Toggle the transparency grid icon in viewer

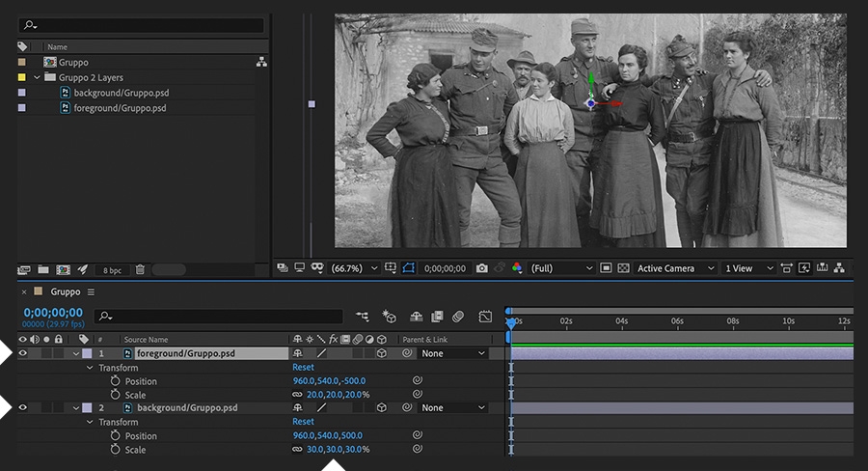(x=623, y=268)
